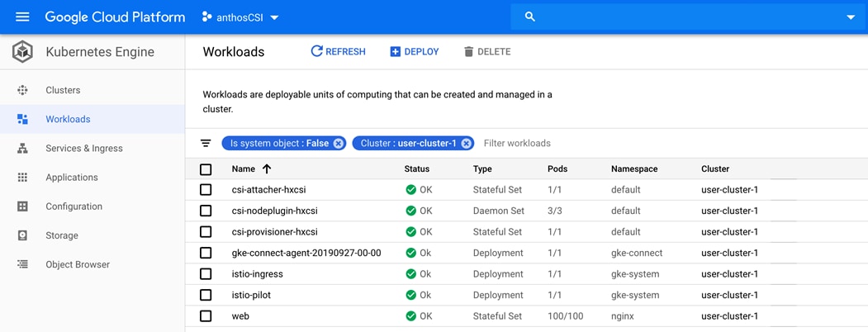Select Workloads in the sidebar
This screenshot has height=332, width=868.
tap(92, 119)
